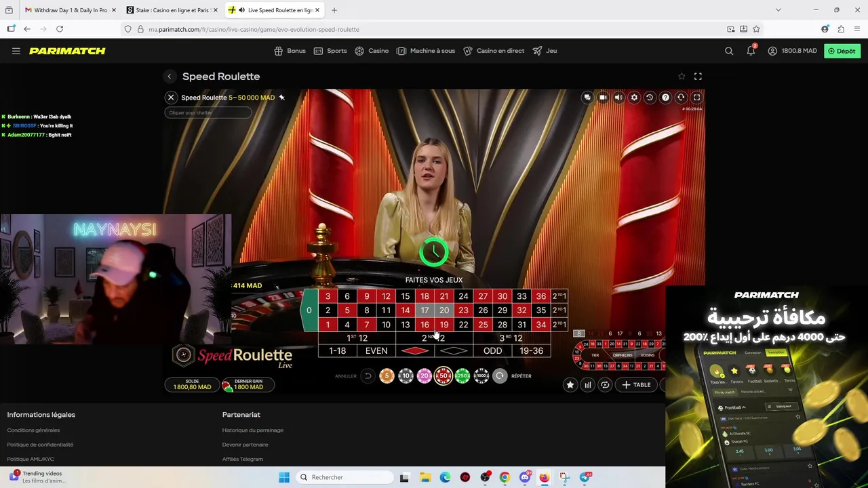Open the Sports menu item
Viewport: 868px width, 488px height.
tap(330, 51)
